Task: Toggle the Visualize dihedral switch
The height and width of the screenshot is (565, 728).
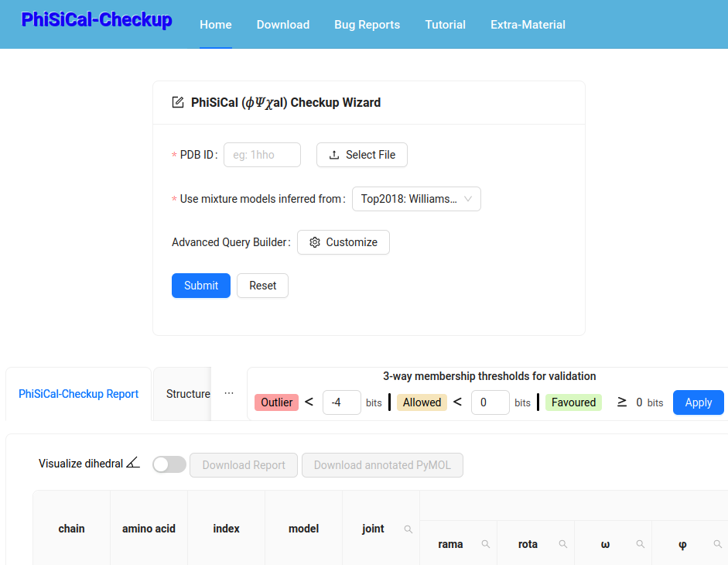Action: click(x=169, y=464)
